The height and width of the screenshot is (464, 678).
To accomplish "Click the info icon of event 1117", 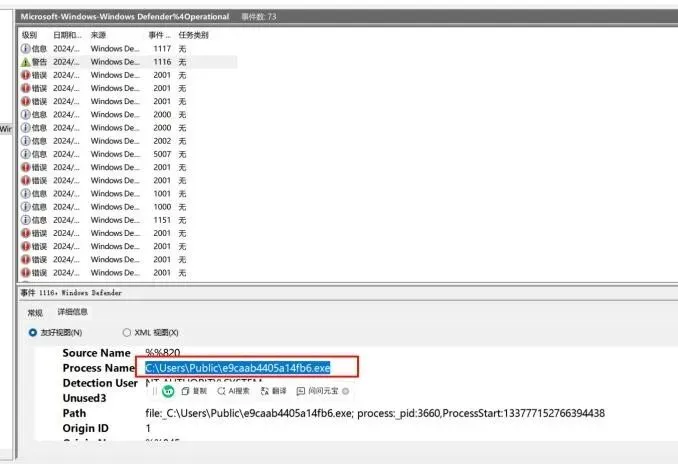I will (26, 48).
